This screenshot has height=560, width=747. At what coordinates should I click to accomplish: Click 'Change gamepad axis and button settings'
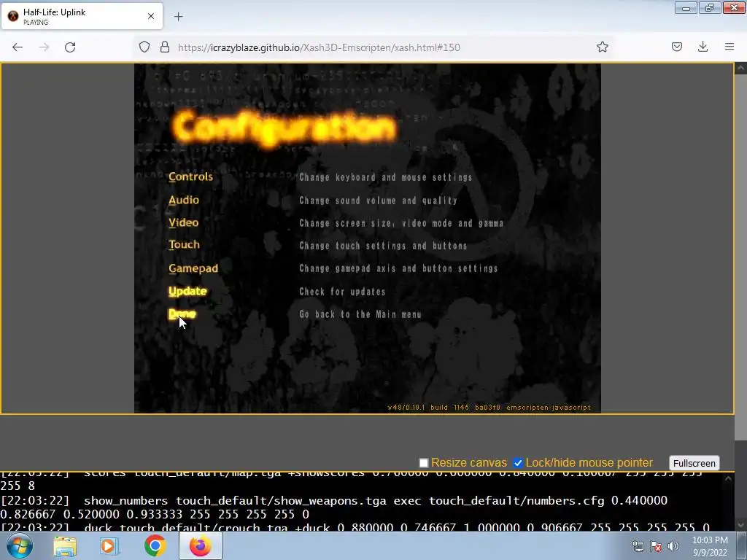[398, 268]
